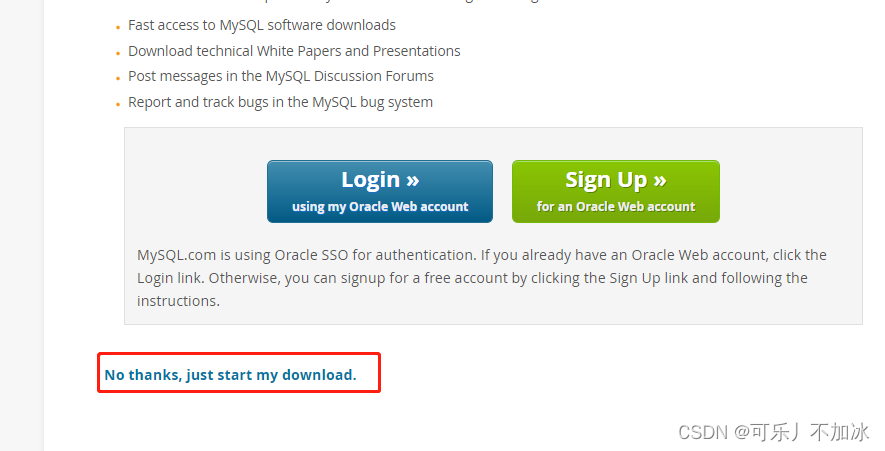Image resolution: width=885 pixels, height=451 pixels.
Task: Select the 'for an Oracle Web account' subtitle
Action: click(616, 207)
